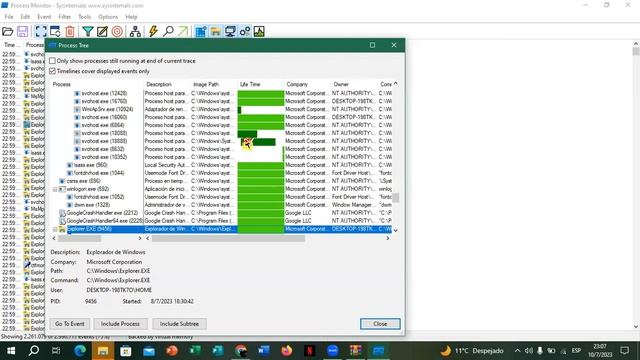Click the Save toolbar icon
Viewport: 640px width, 360px height.
click(22, 31)
